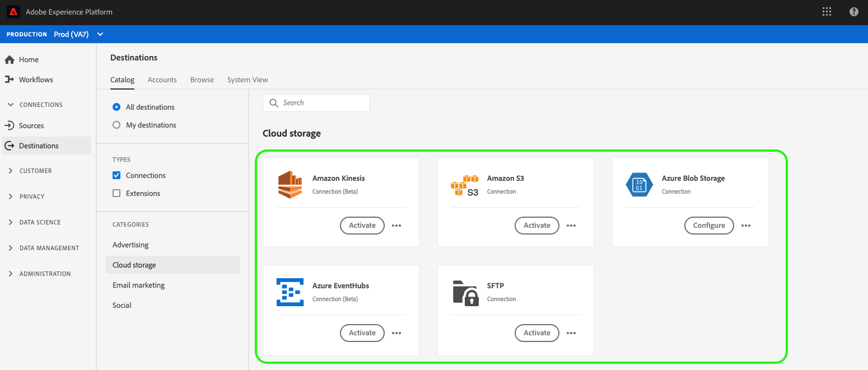Screen dimensions: 868x370
Task: Open more options for Amazon S3
Action: tap(571, 226)
